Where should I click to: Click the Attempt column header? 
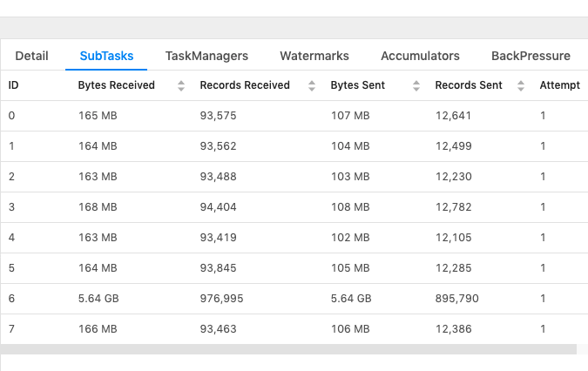click(x=559, y=85)
